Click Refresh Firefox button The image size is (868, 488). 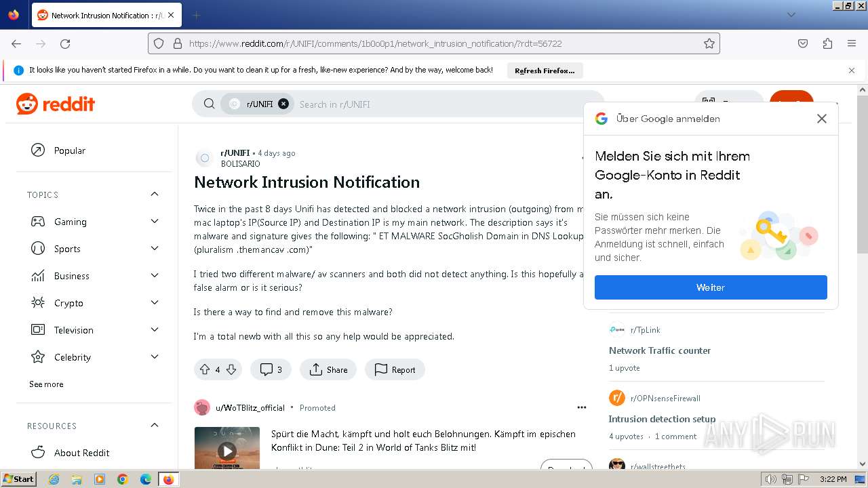(545, 70)
